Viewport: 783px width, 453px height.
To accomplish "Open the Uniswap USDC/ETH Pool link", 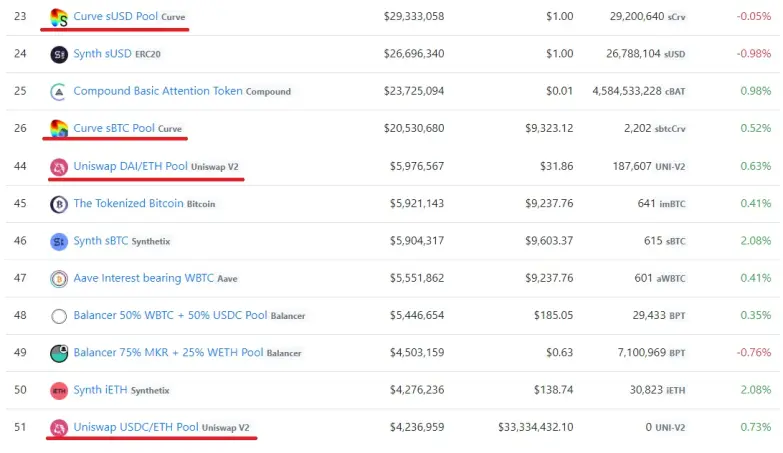I will (x=136, y=427).
